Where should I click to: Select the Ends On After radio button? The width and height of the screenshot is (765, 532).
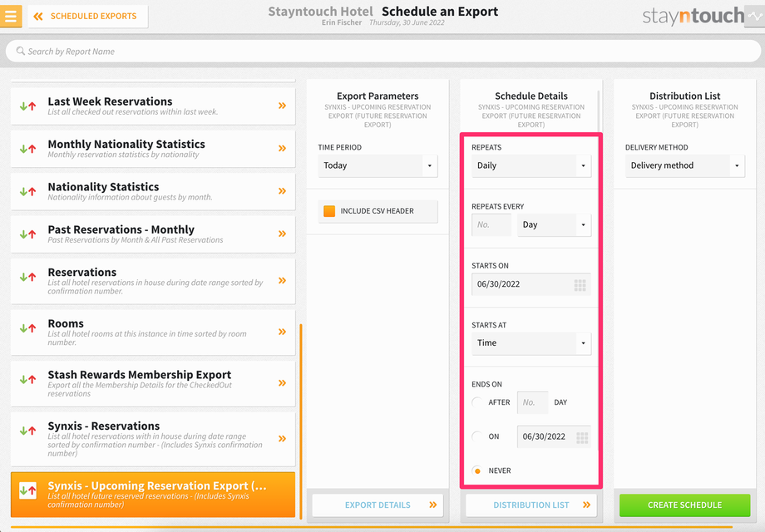coord(477,402)
